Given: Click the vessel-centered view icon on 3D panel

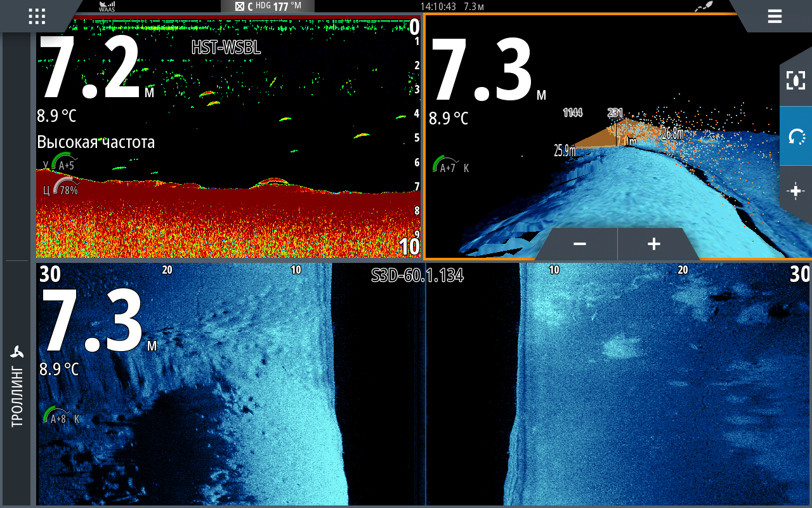Looking at the screenshot, I should [x=796, y=80].
